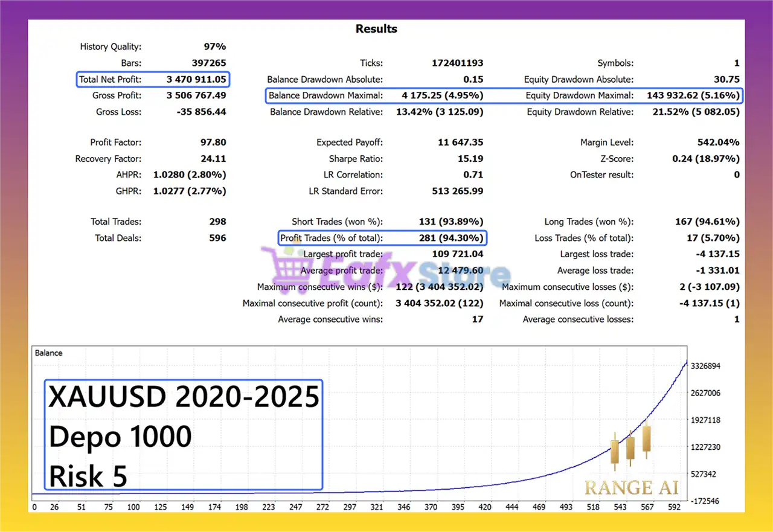Click the "Recovery Factor:" label
Screen dimensions: 773x532
[x=108, y=159]
